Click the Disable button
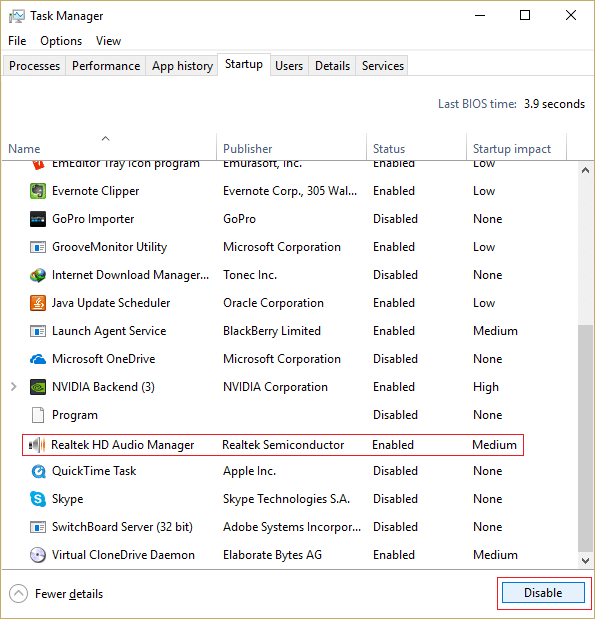The image size is (595, 619). click(x=543, y=593)
